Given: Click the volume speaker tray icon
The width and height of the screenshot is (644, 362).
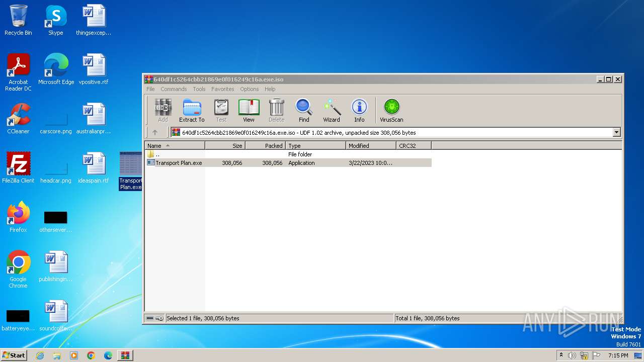Looking at the screenshot, I should coord(572,355).
